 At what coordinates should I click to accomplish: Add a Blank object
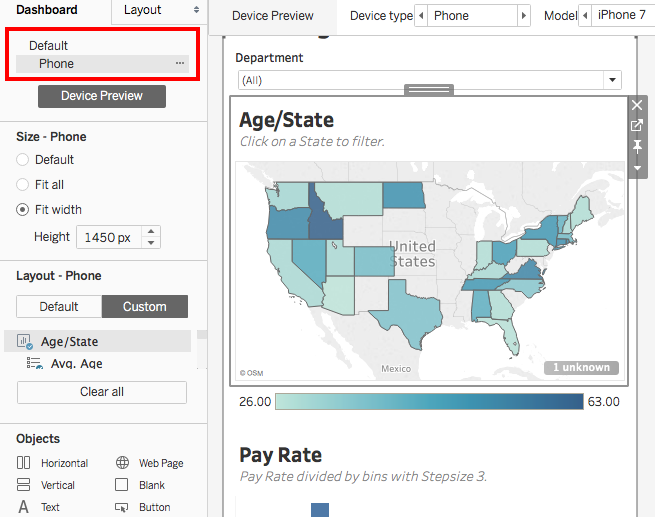(140, 485)
